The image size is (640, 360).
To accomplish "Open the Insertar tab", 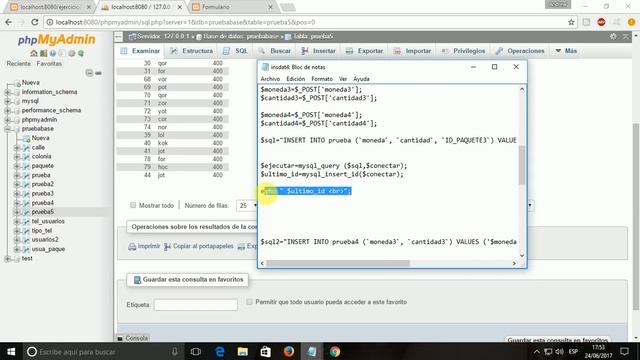I will coord(318,51).
